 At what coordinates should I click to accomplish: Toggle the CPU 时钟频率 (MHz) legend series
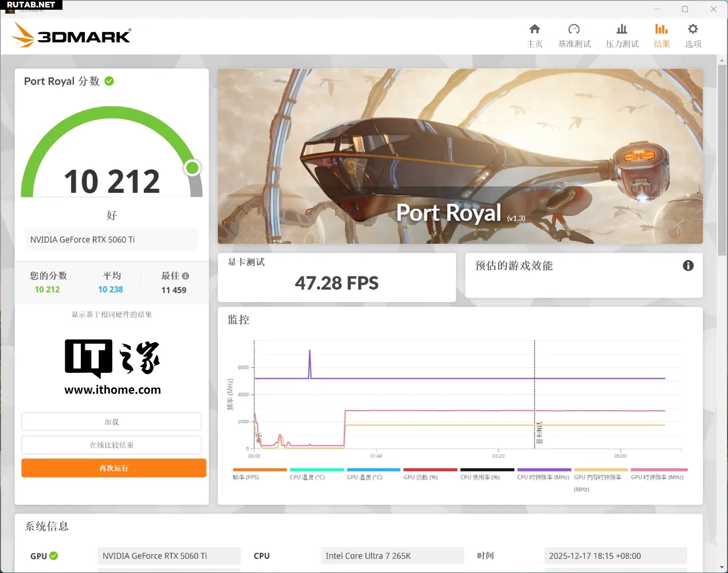[x=543, y=470]
